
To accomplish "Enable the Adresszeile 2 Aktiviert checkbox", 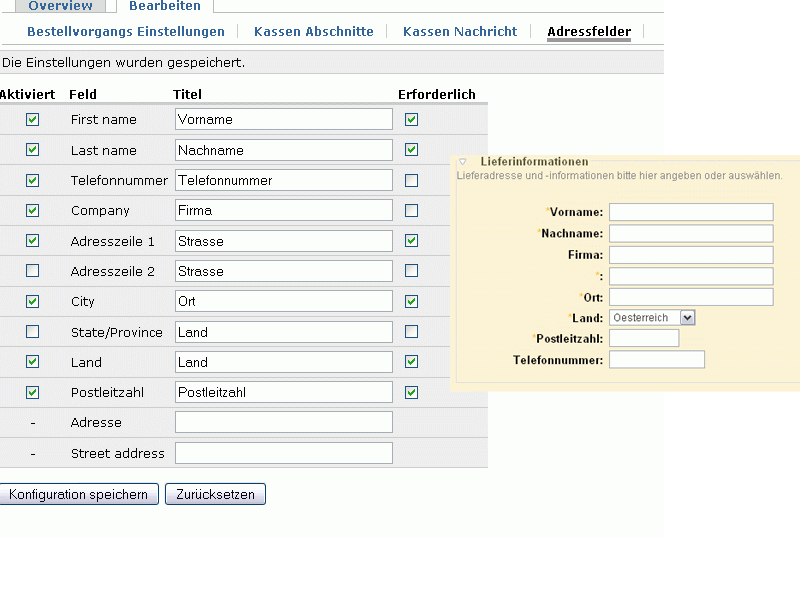I will coord(32,271).
